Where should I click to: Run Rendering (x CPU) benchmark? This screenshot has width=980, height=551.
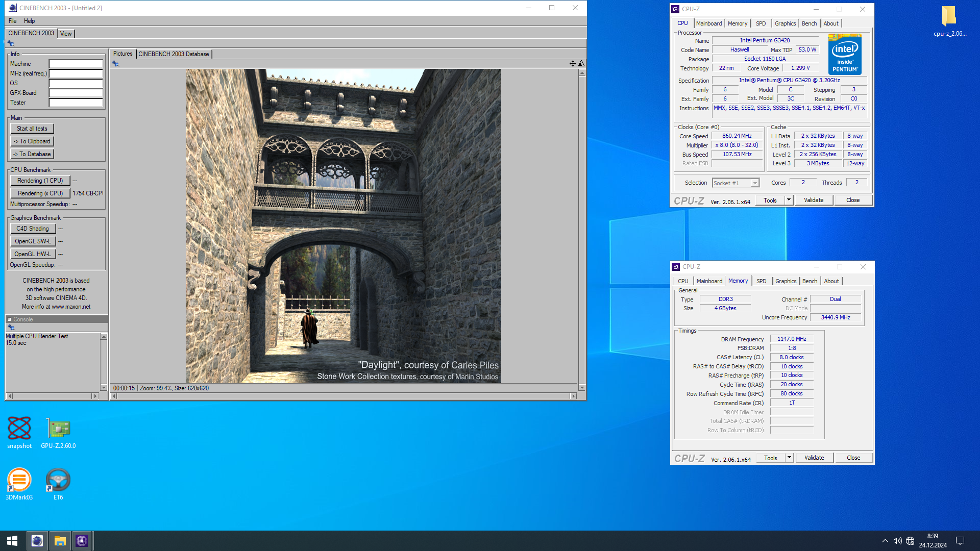coord(40,193)
